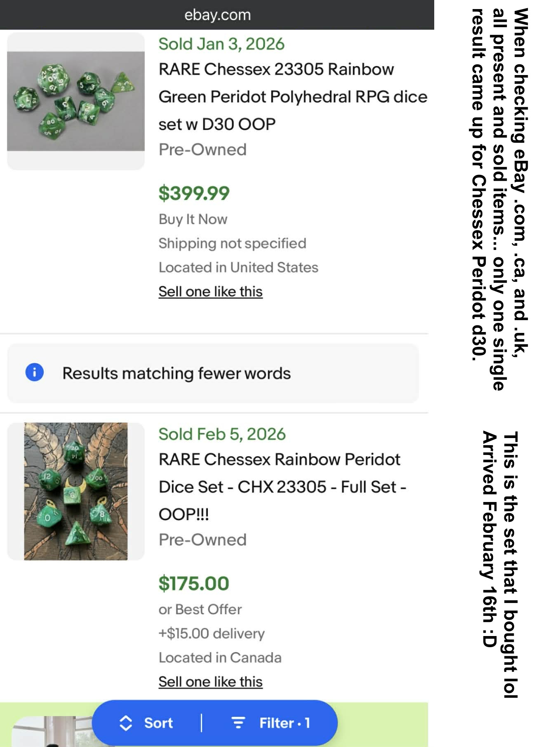This screenshot has width=560, height=747.
Task: Tap the Sort up-down arrows icon
Action: (x=126, y=723)
